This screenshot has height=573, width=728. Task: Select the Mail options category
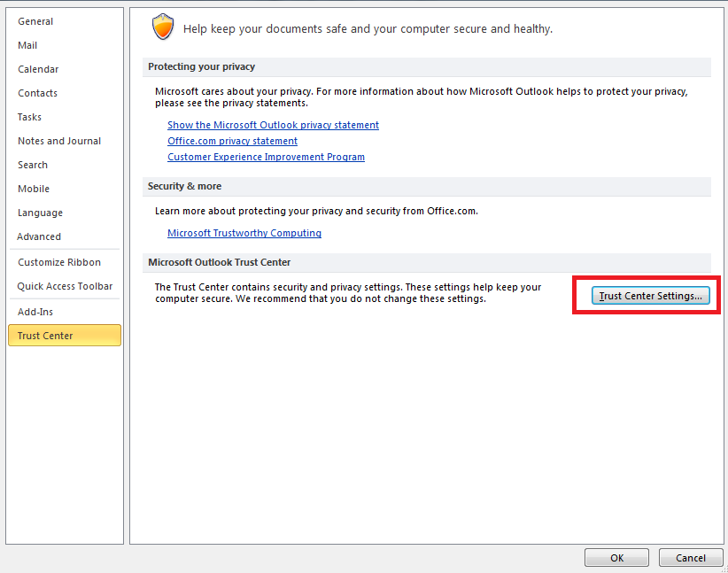point(27,45)
